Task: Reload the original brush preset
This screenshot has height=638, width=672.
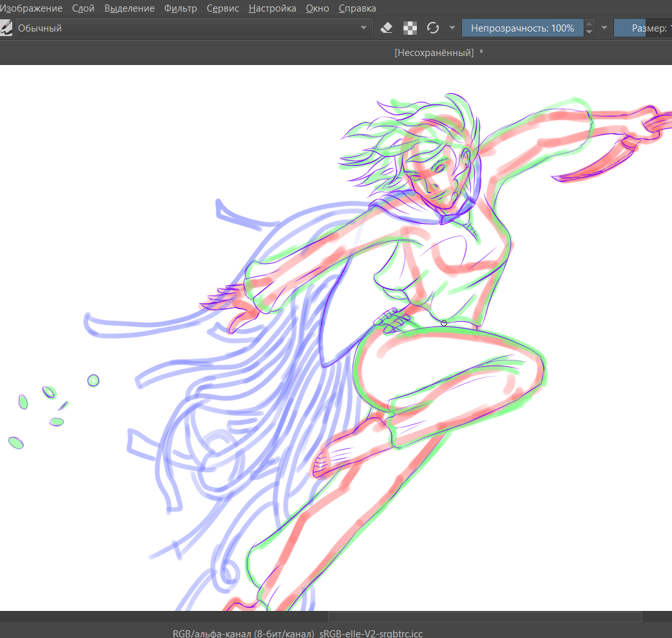Action: [433, 28]
